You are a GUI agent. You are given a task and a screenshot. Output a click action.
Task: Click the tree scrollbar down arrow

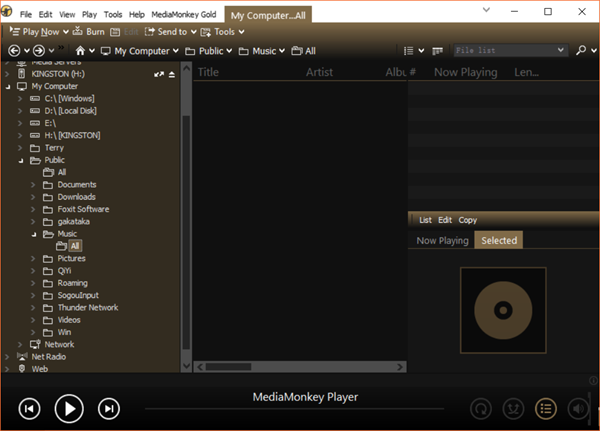[186, 366]
